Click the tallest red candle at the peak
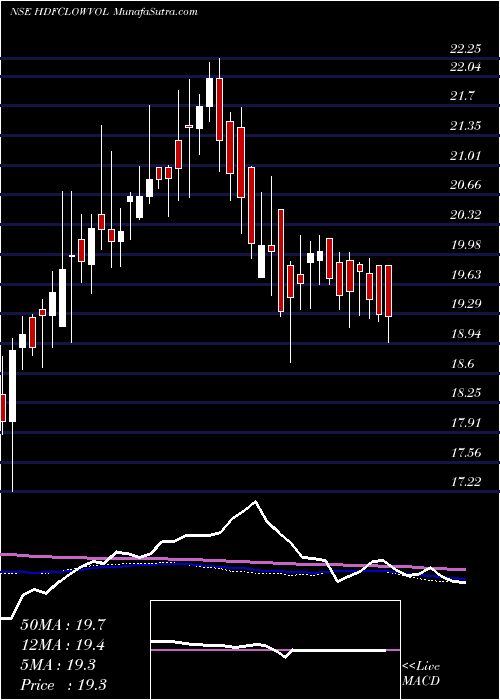The image size is (500, 700). [219, 109]
